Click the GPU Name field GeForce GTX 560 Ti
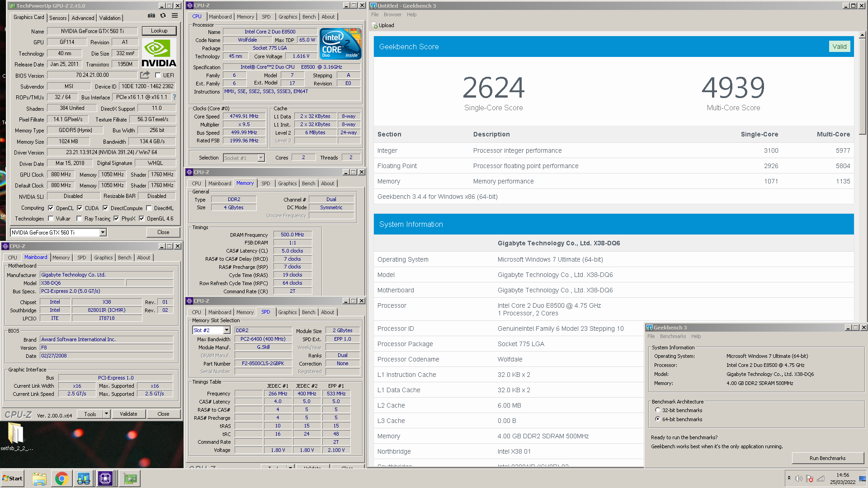The width and height of the screenshot is (868, 488). pos(92,31)
